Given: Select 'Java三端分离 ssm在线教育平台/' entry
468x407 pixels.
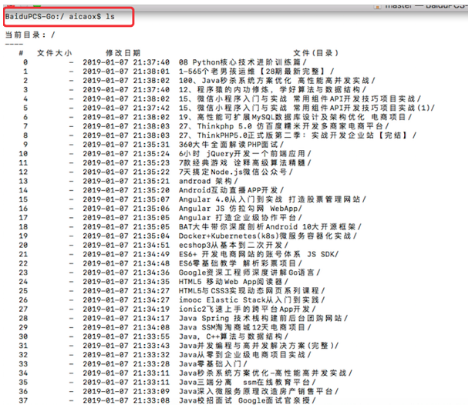Looking at the screenshot, I should (247, 382).
